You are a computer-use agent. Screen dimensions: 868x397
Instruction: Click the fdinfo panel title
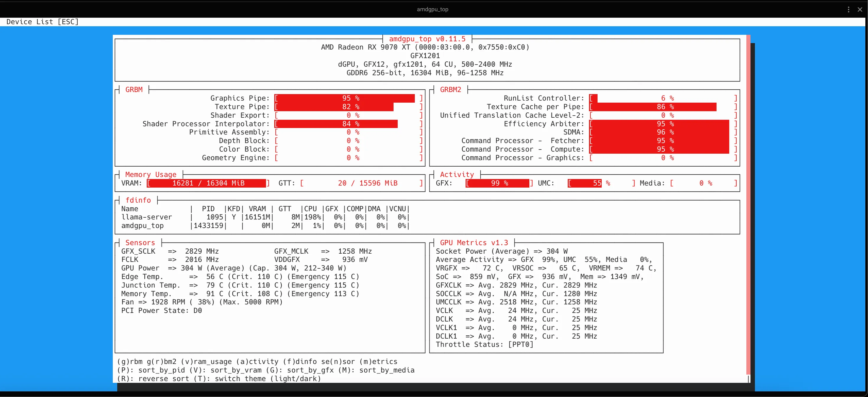pos(138,200)
